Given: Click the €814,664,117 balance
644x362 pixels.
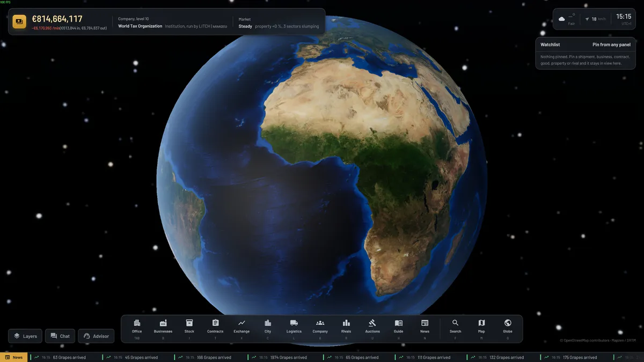Looking at the screenshot, I should tap(57, 19).
